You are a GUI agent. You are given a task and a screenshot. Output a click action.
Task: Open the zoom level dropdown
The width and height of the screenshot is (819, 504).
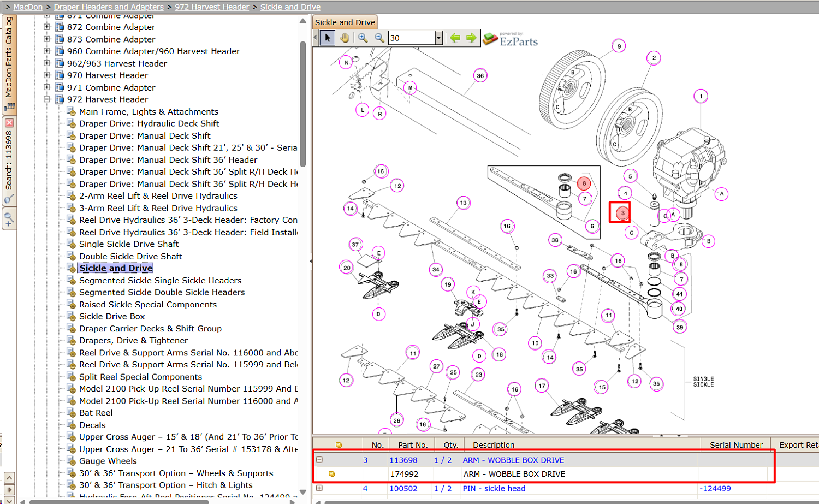click(x=438, y=38)
